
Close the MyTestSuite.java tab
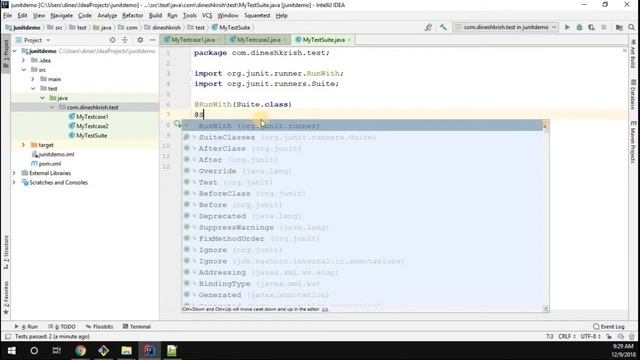(350, 40)
